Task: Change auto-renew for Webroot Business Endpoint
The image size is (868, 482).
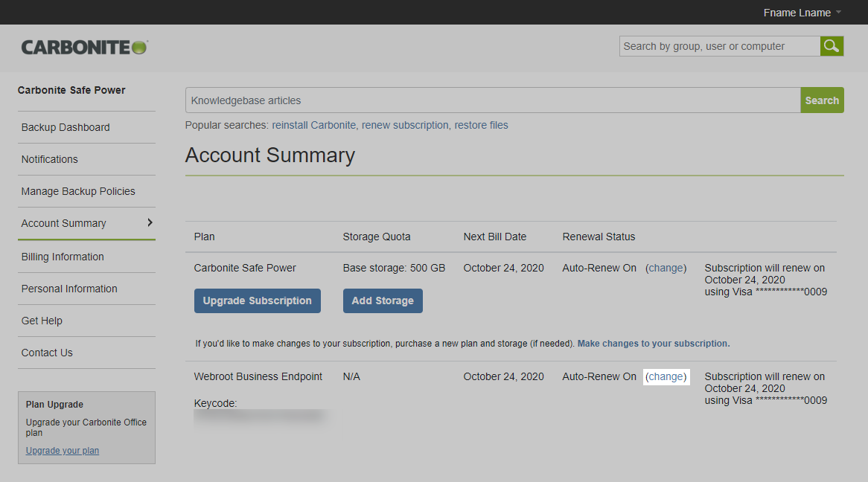Action: pos(666,376)
